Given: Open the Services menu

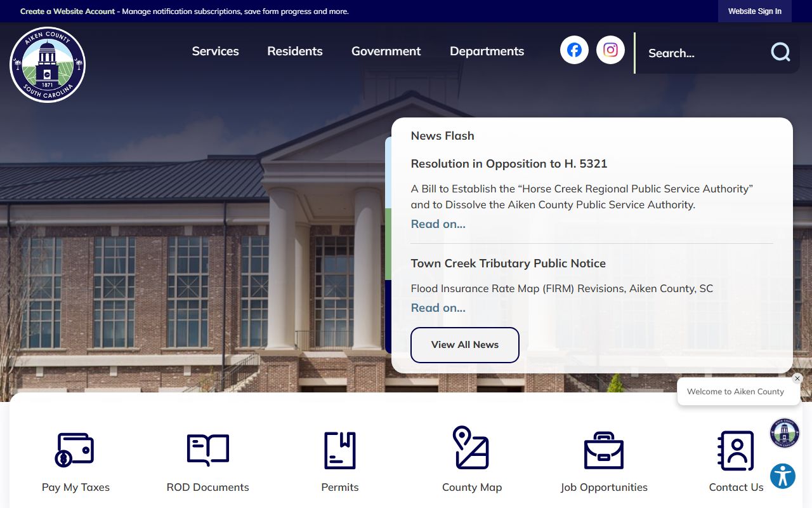Looking at the screenshot, I should click(x=216, y=51).
